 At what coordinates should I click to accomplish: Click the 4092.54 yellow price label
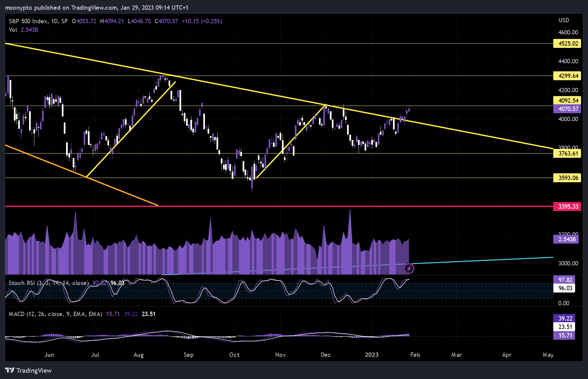click(x=567, y=100)
